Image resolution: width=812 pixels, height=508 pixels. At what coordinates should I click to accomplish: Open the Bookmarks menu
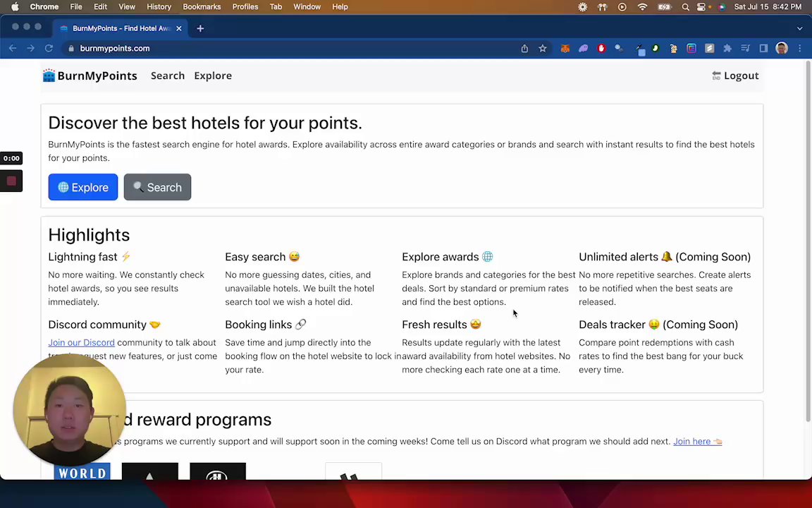point(202,7)
